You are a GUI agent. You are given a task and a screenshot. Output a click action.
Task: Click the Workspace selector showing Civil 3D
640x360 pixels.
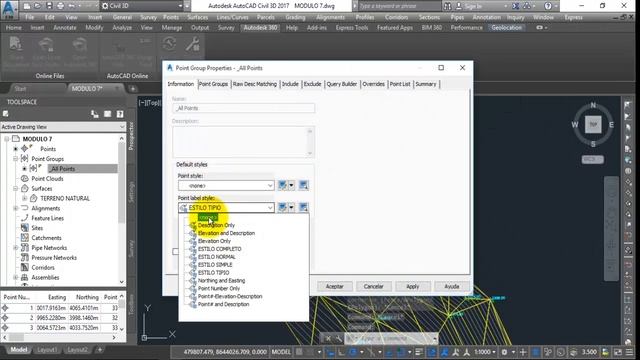pos(142,6)
